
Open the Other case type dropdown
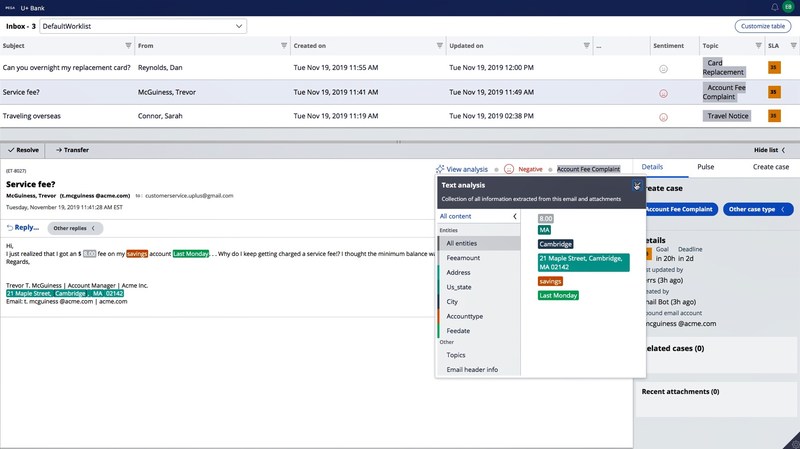(x=757, y=209)
